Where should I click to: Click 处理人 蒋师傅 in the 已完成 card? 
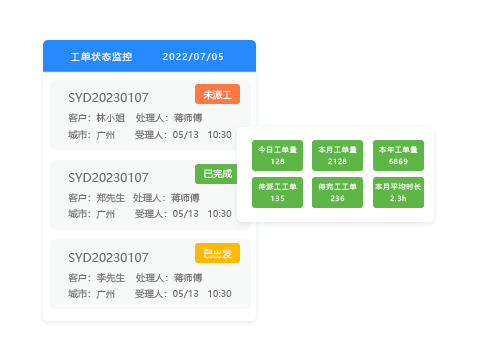click(166, 198)
